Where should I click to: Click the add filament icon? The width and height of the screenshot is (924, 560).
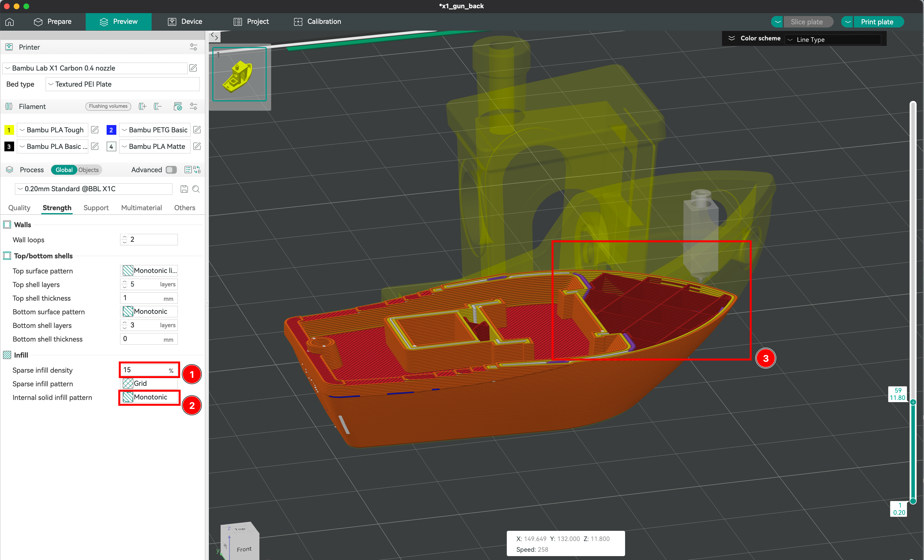[x=142, y=107]
